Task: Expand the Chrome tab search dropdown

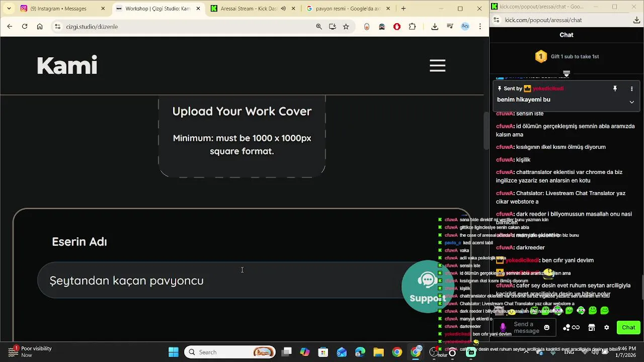Action: 9,9
